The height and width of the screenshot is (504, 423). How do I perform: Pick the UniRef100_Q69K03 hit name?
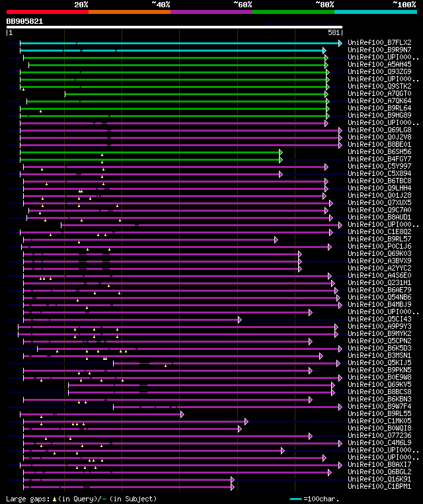tap(379, 253)
